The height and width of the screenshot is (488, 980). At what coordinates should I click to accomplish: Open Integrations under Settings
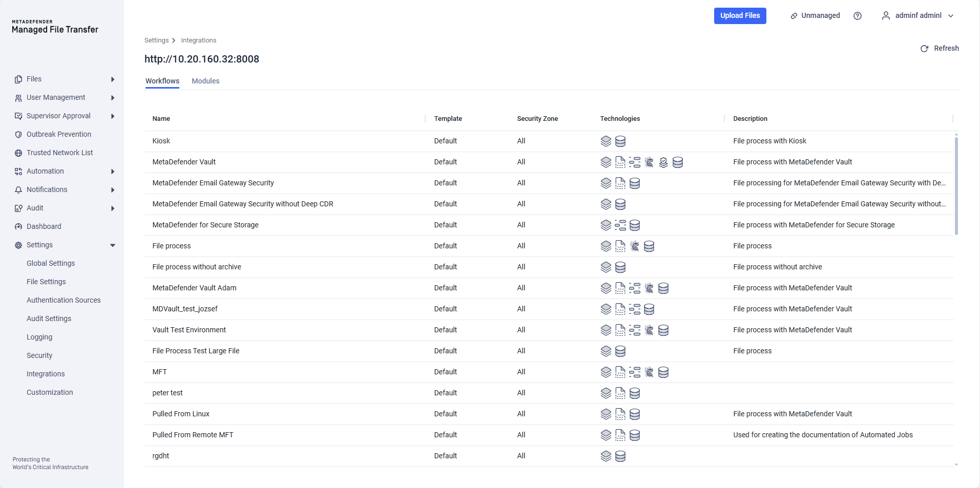45,374
